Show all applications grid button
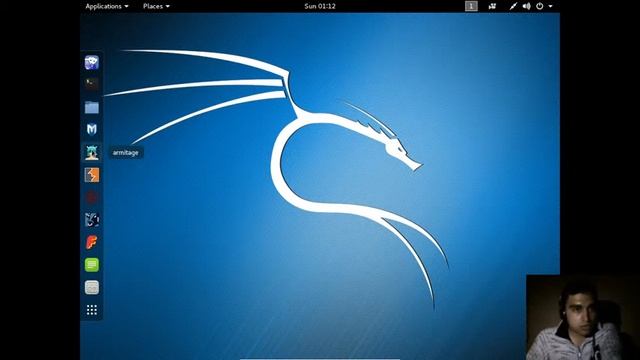Viewport: 640px width, 360px height. pyautogui.click(x=91, y=310)
